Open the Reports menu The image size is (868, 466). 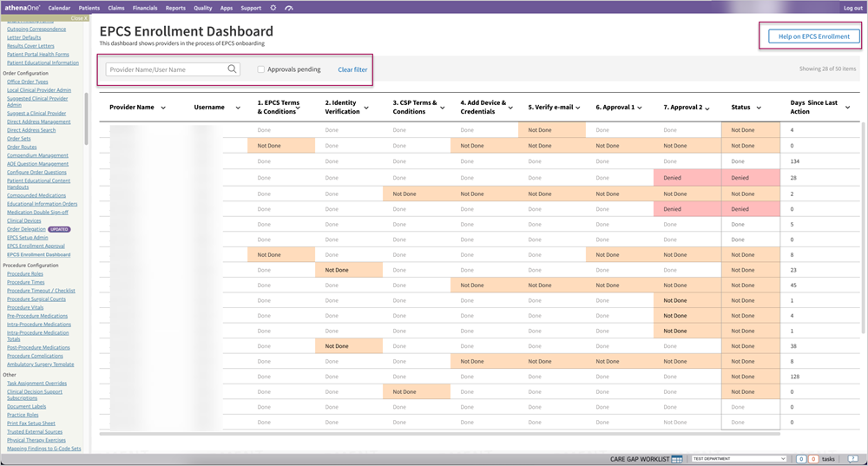(x=175, y=8)
